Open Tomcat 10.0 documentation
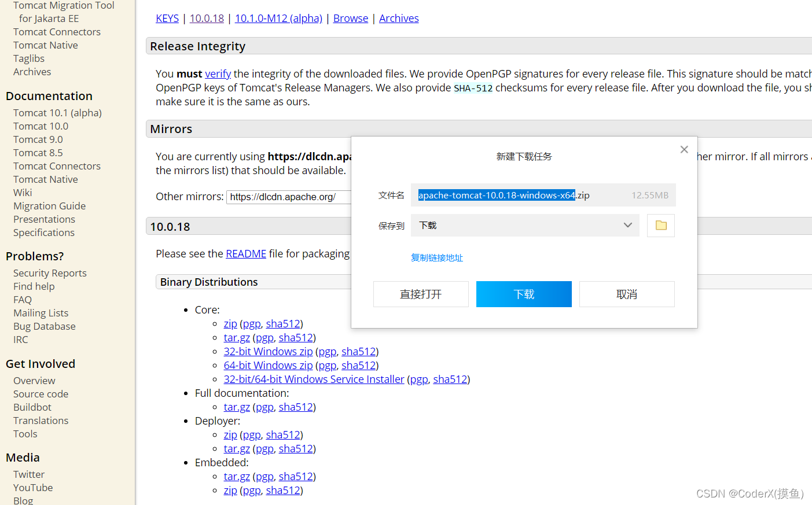Screen dimensions: 812x505 point(41,126)
